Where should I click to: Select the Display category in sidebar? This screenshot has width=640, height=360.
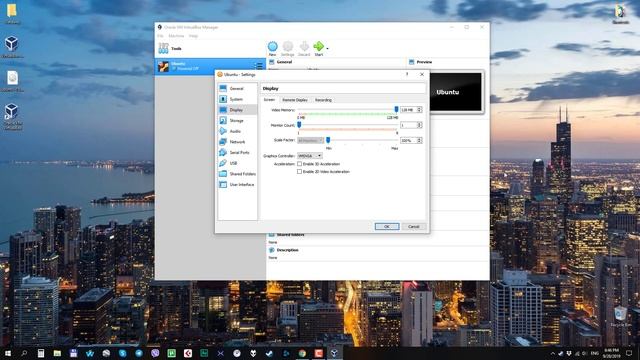point(237,110)
